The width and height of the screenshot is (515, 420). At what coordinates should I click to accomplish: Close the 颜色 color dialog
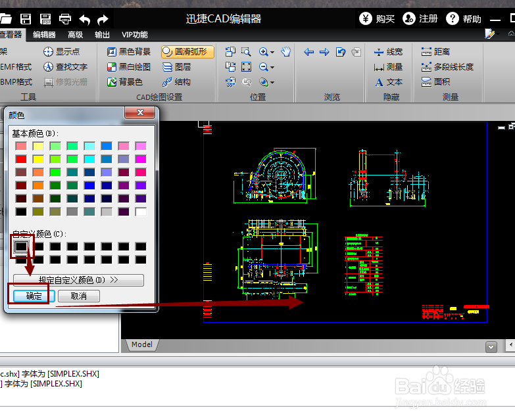point(140,112)
